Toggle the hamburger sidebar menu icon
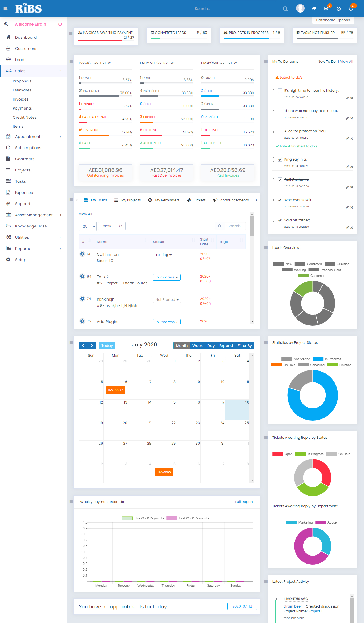 (x=5, y=8)
